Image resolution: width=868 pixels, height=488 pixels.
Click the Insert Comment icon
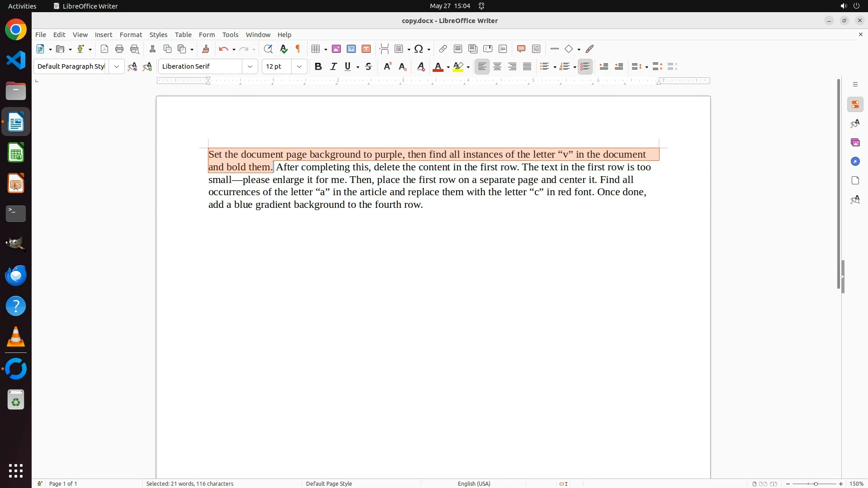pyautogui.click(x=521, y=49)
